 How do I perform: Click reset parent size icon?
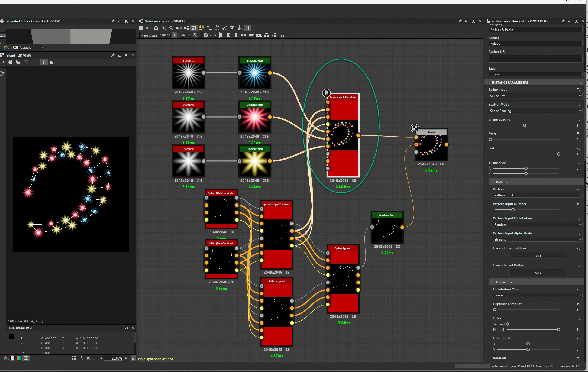point(195,35)
